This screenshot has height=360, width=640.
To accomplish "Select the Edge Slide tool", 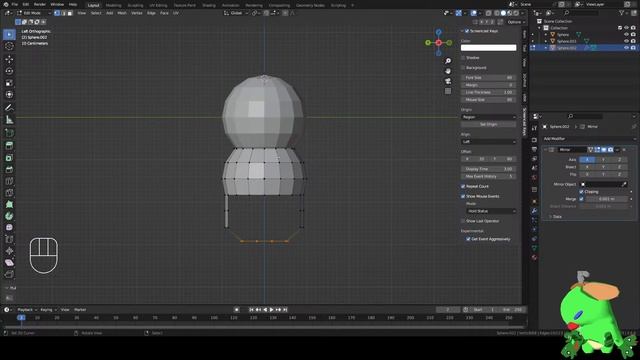I will (9, 239).
